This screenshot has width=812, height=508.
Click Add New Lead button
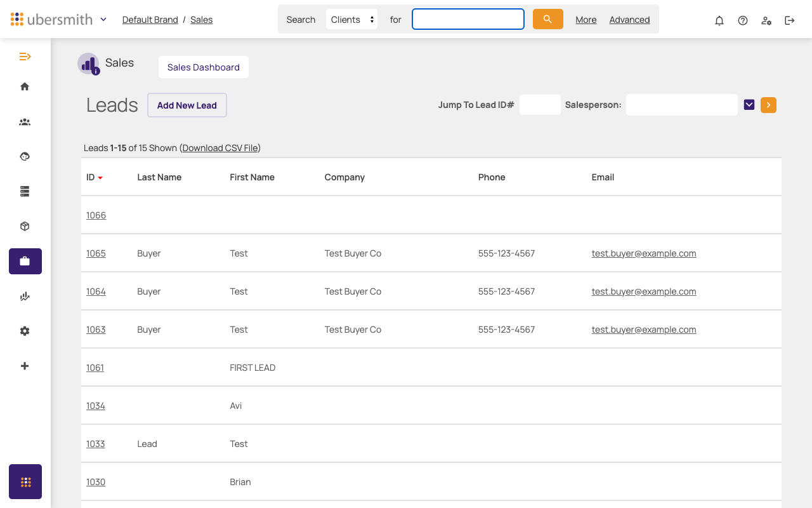187,105
